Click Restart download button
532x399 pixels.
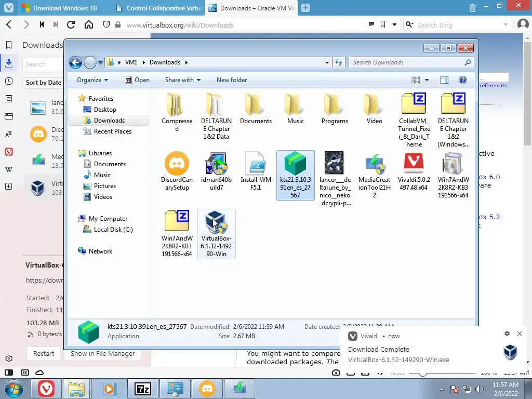click(44, 353)
